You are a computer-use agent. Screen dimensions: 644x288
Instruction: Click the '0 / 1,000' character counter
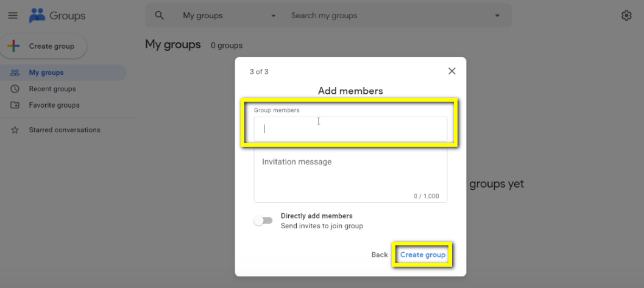pos(426,196)
